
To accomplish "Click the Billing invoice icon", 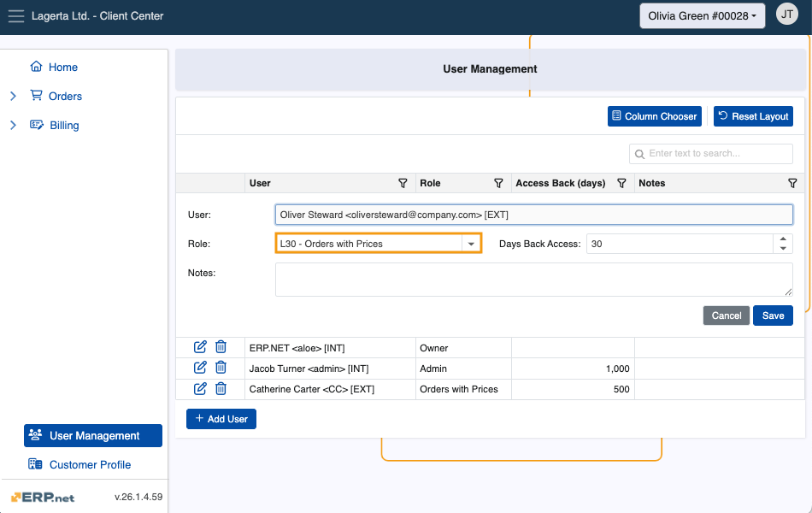I will pyautogui.click(x=36, y=124).
